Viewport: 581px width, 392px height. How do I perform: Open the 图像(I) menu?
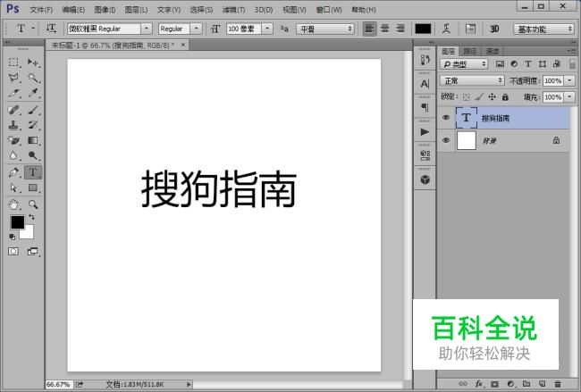coord(105,10)
